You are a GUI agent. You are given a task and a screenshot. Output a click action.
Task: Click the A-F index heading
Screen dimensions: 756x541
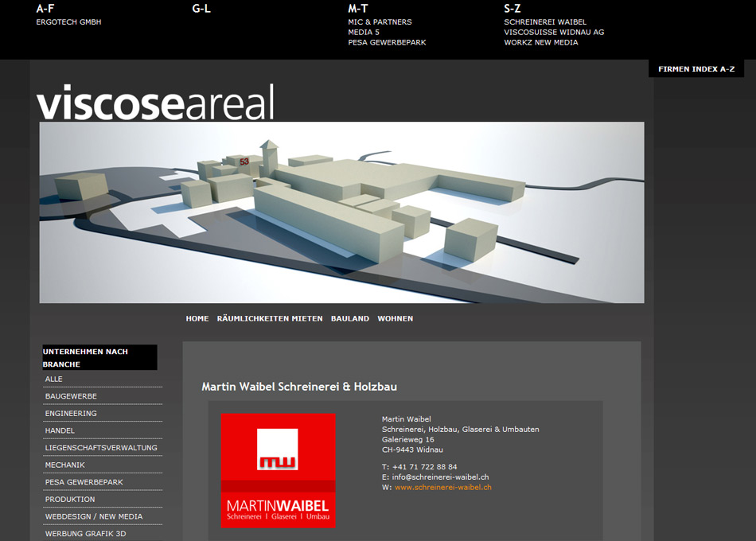pos(45,9)
